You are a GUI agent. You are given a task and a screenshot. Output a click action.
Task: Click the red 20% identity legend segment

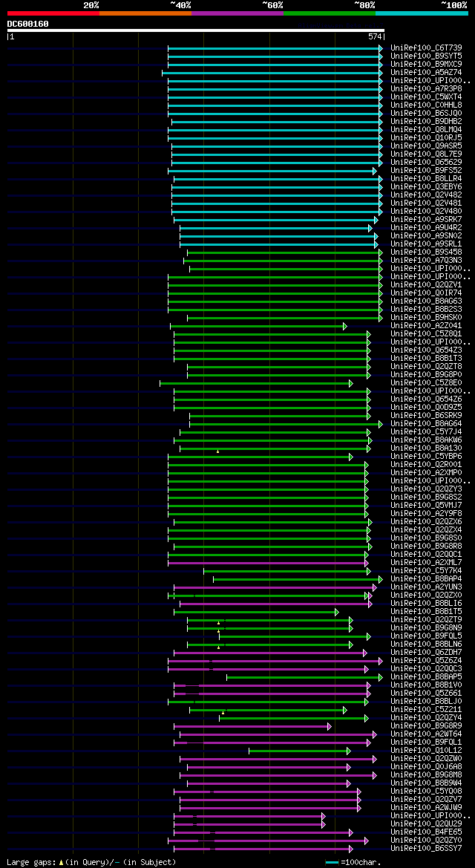[x=53, y=13]
